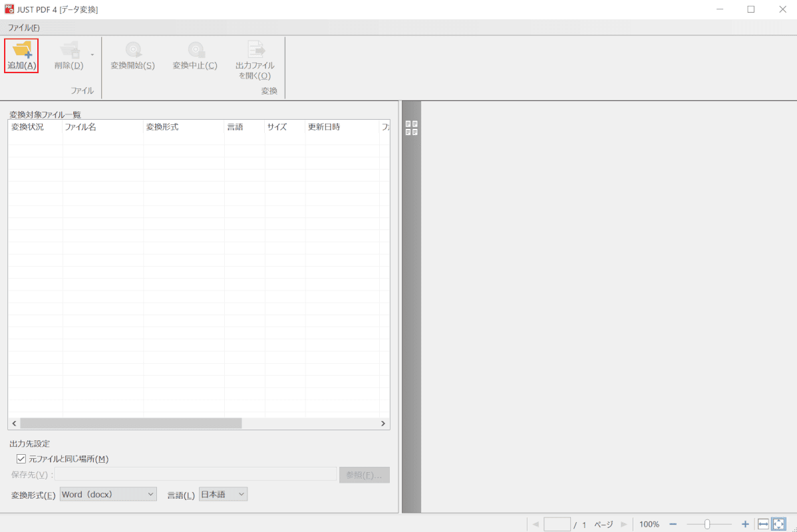
Task: Click the zoom slider handle
Action: click(x=707, y=525)
